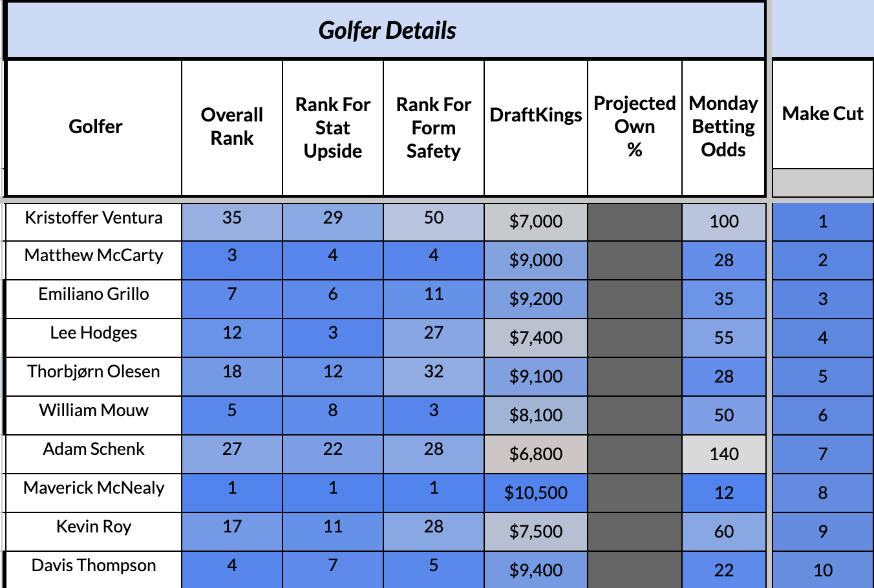Click Lee Hodges' $7,400 DraftKings cell
Viewport: 874px width, 588px height.
(x=536, y=338)
